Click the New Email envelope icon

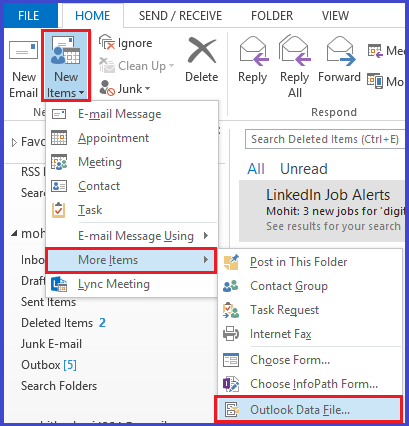point(23,51)
